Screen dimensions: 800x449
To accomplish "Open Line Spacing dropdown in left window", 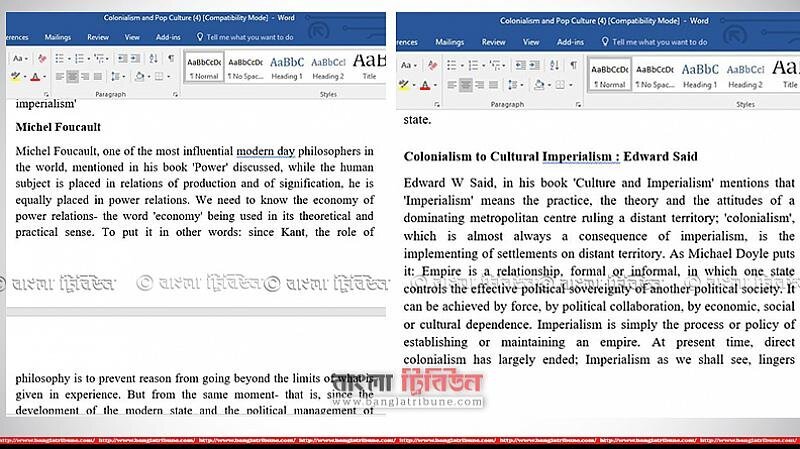I will (116, 76).
